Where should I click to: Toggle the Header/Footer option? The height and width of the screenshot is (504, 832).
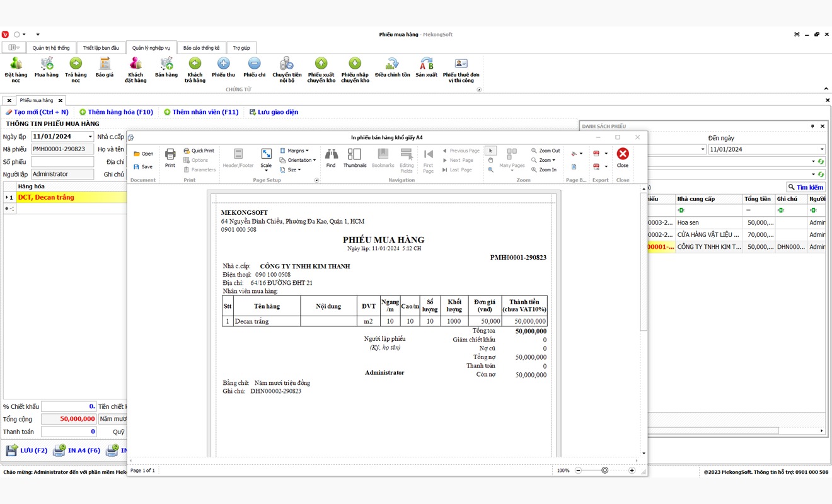(x=238, y=159)
